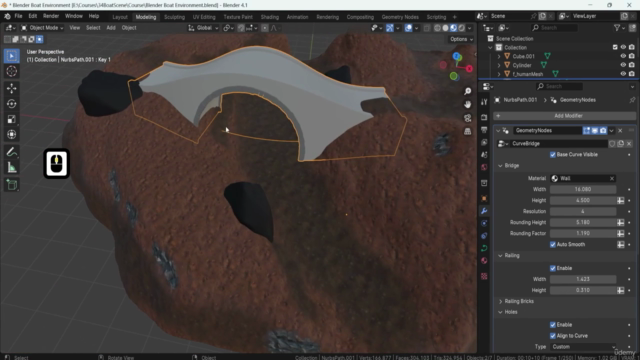Remove the GeometryNodes modifier with X
The height and width of the screenshot is (360, 640).
(620, 131)
